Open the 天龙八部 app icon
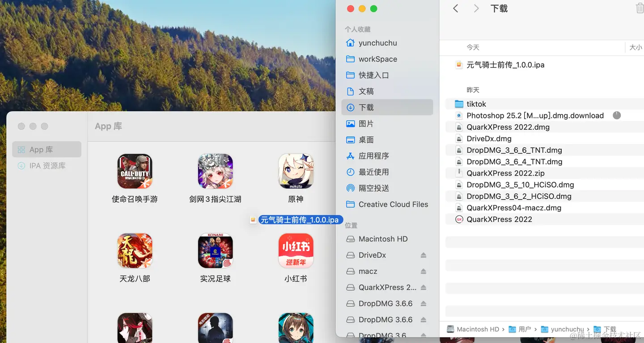This screenshot has width=644, height=343. coord(135,251)
